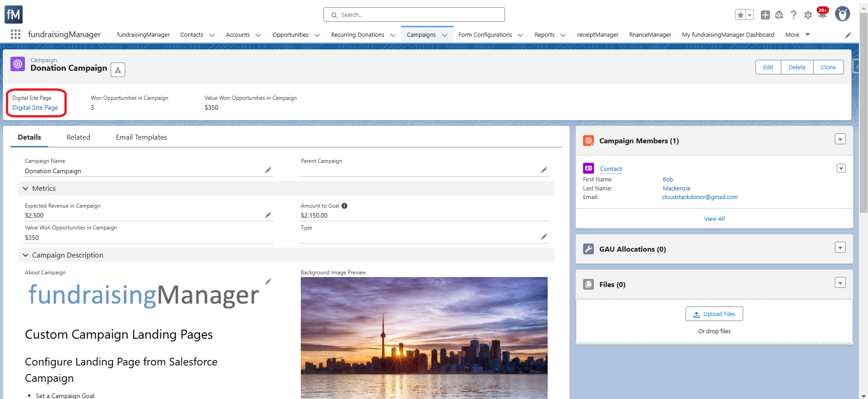Click the GAU Allocations wrench icon
Image resolution: width=868 pixels, height=399 pixels.
point(588,249)
